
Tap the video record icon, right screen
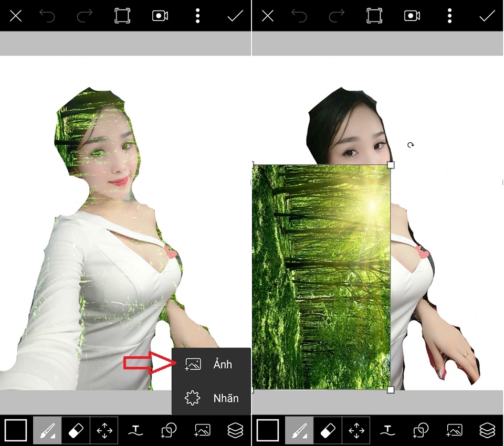click(x=412, y=16)
